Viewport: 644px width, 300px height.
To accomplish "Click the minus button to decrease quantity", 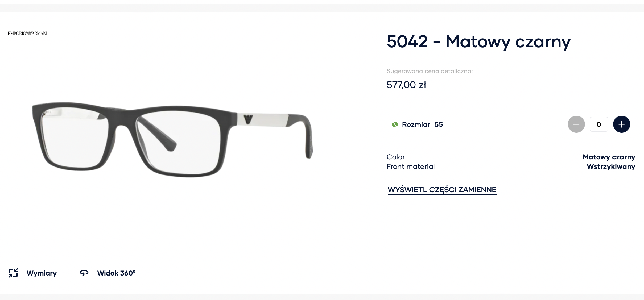I will click(x=576, y=124).
